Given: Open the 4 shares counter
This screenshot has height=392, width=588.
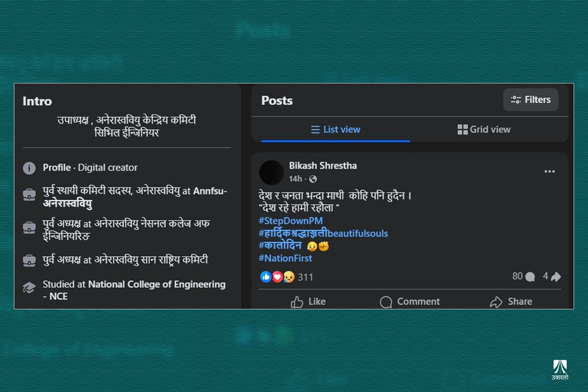Looking at the screenshot, I should click(x=552, y=276).
